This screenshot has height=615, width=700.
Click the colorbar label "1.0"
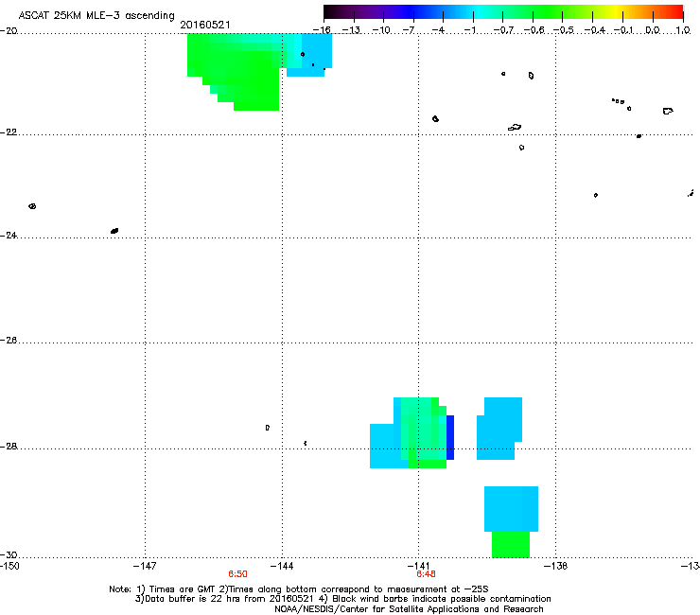click(x=683, y=30)
